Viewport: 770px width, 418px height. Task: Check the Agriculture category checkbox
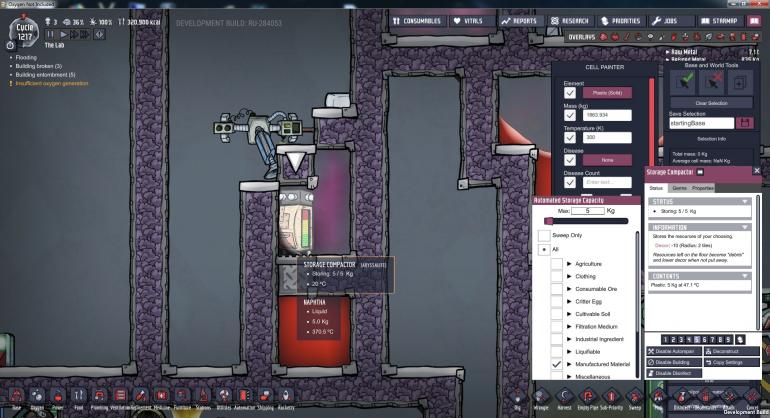(556, 264)
